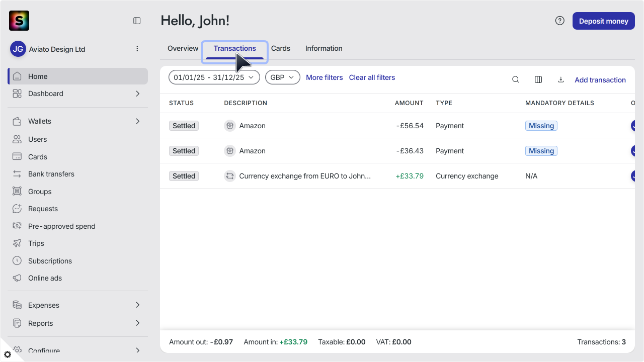Open the three-dot menu beside Aviato Design Ltd

pyautogui.click(x=137, y=49)
